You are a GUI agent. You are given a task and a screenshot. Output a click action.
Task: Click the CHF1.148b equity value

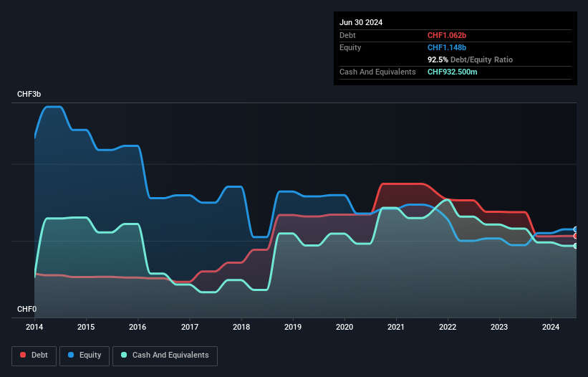pyautogui.click(x=447, y=47)
